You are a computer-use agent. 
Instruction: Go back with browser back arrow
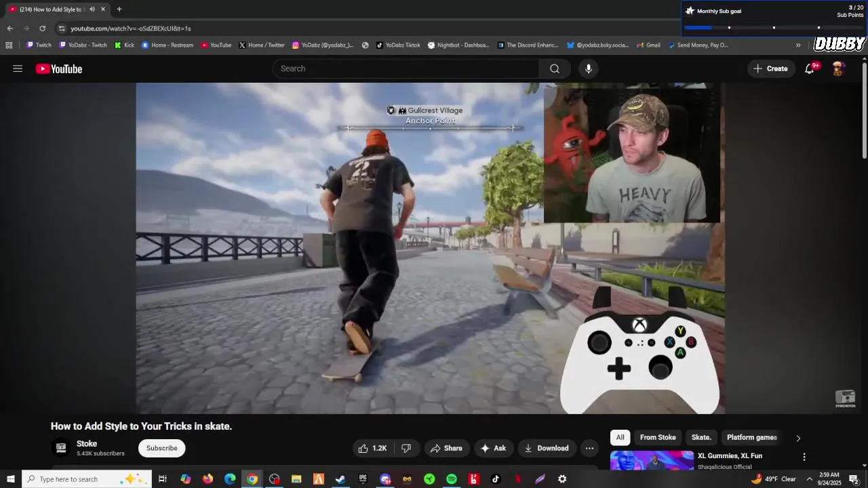tap(9, 28)
